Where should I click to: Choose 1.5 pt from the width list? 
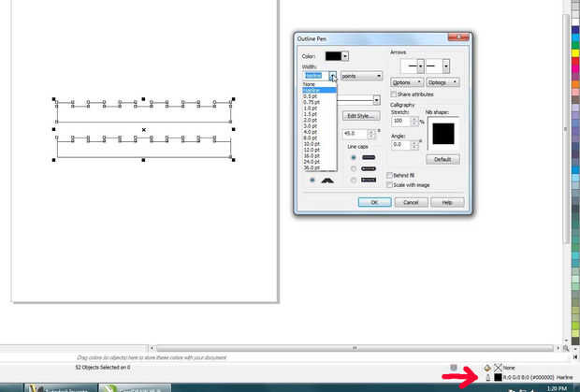click(x=320, y=114)
